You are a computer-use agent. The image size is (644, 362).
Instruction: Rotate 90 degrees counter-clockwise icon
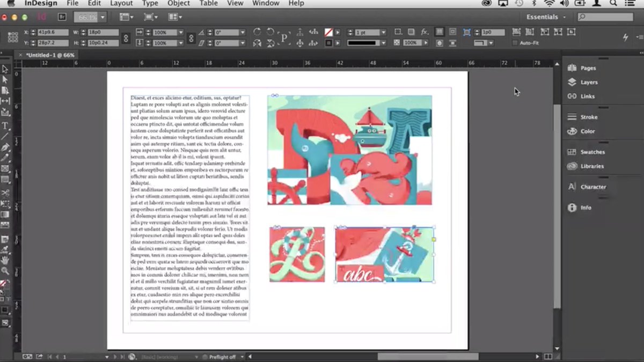[270, 32]
